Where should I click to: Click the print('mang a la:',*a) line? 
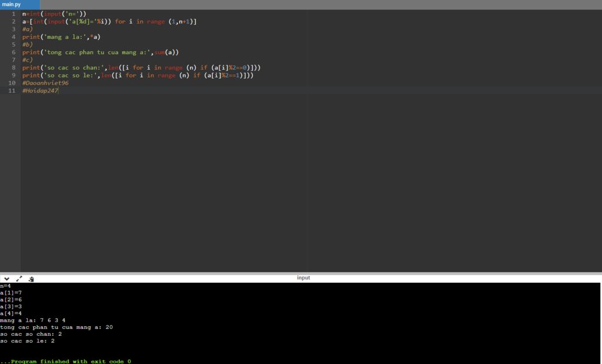pos(61,37)
